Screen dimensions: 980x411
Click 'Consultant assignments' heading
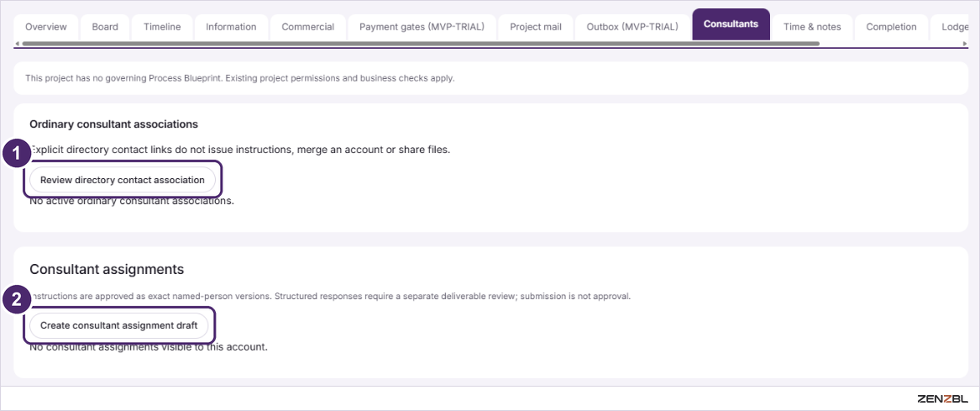107,270
